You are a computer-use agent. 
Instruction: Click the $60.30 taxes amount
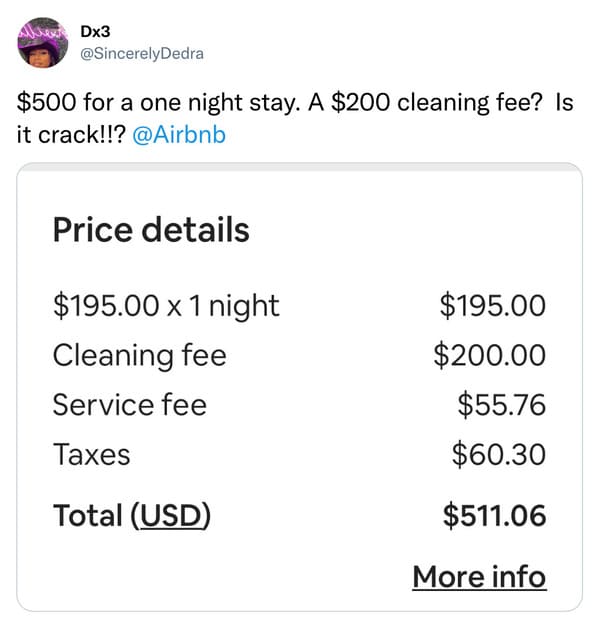(499, 455)
